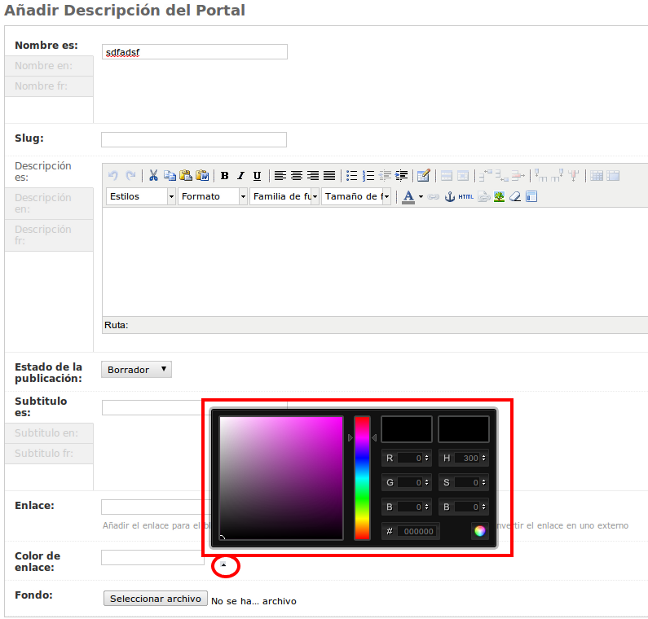648x619 pixels.
Task: Click the last icon after the eraser
Action: (x=531, y=197)
